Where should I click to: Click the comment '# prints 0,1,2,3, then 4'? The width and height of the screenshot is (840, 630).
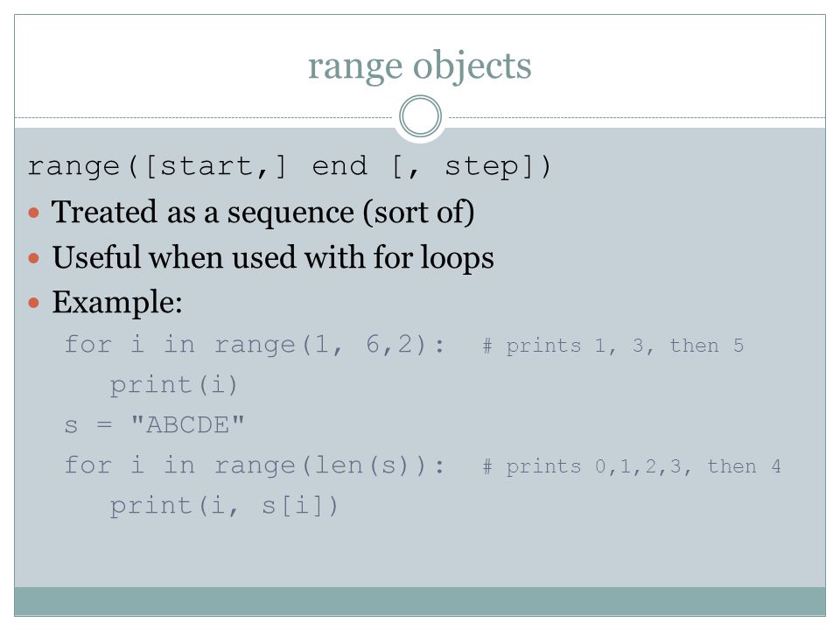632,466
